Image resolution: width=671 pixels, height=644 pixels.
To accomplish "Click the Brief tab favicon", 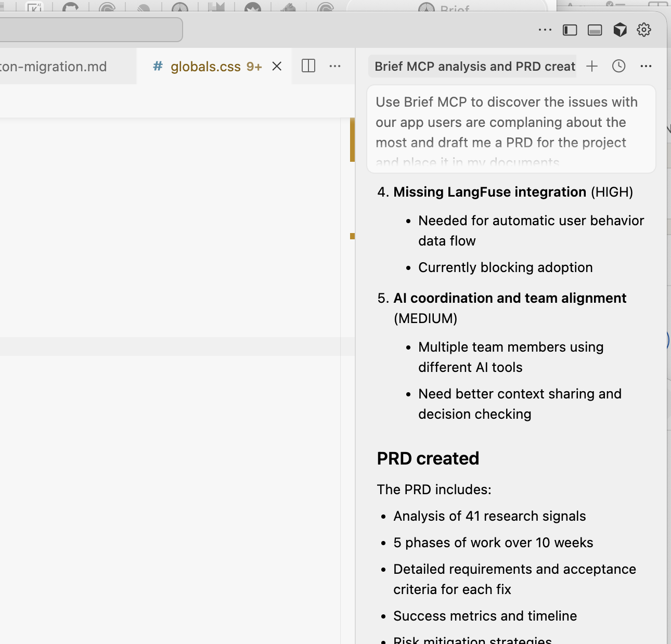I will tap(427, 7).
